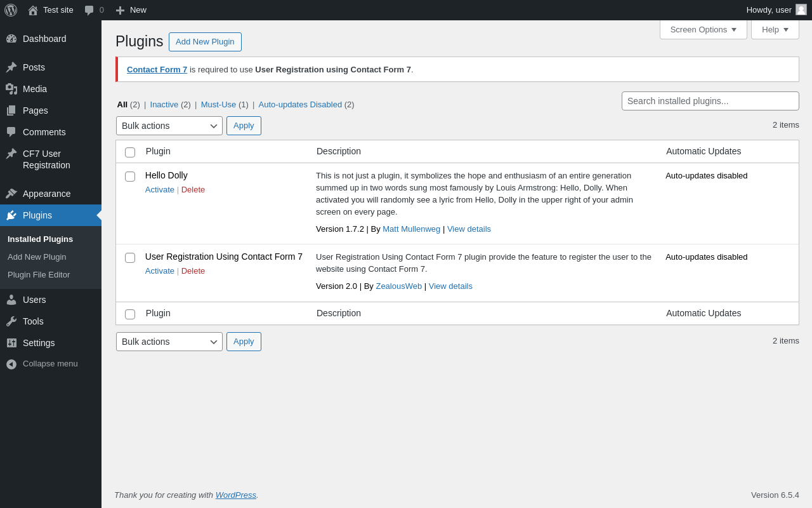Open Dashboard via its gauge icon
The height and width of the screenshot is (508, 812).
[x=11, y=39]
